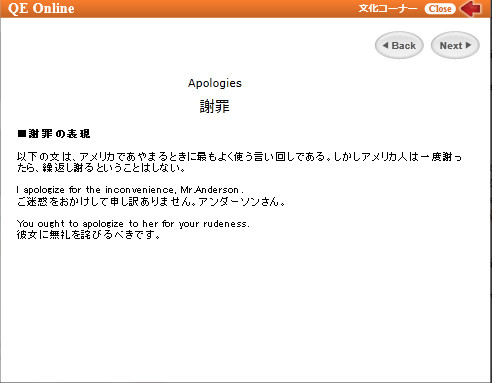Click the Back navigation button
The image size is (492, 383).
[x=399, y=45]
